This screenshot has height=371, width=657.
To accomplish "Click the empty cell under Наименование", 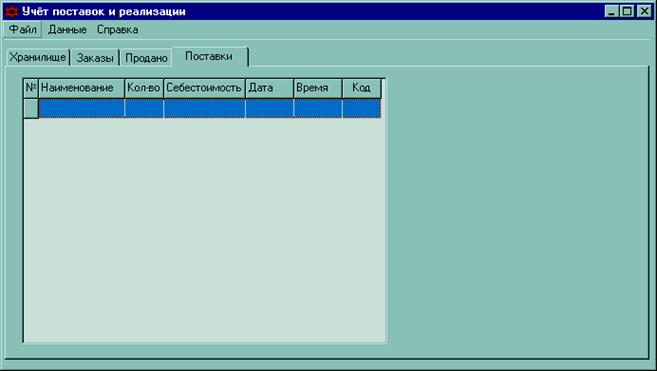I will point(82,108).
